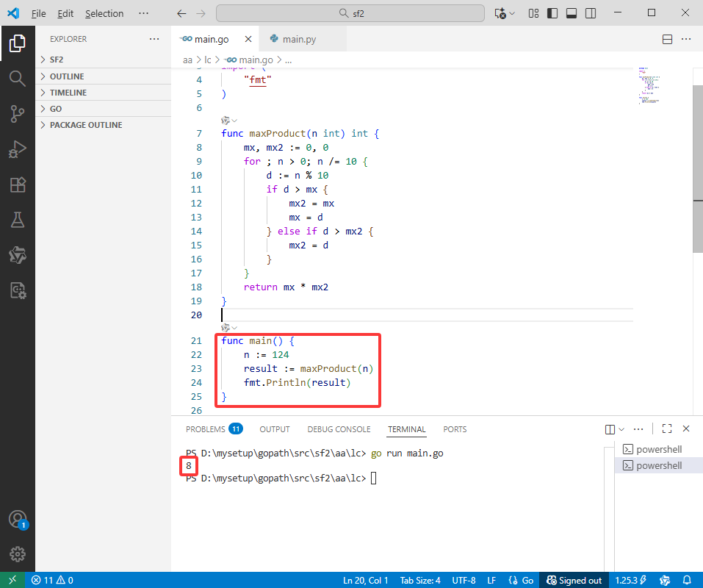
Task: Open the Customize Layout button
Action: click(x=533, y=13)
